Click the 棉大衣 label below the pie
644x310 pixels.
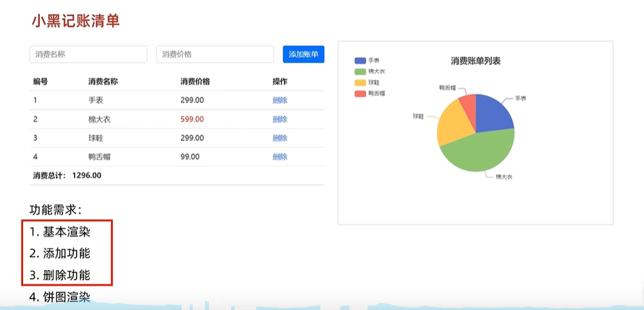[x=504, y=177]
